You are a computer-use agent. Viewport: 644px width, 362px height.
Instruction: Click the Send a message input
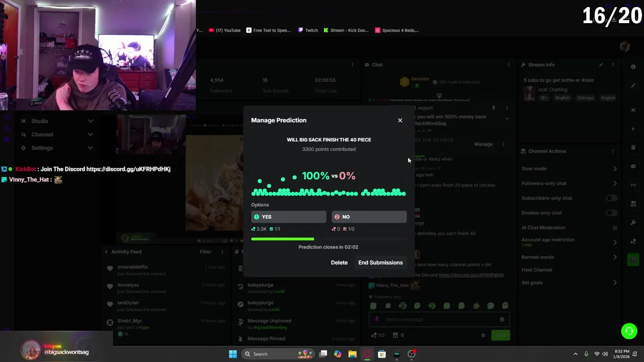[x=440, y=319]
